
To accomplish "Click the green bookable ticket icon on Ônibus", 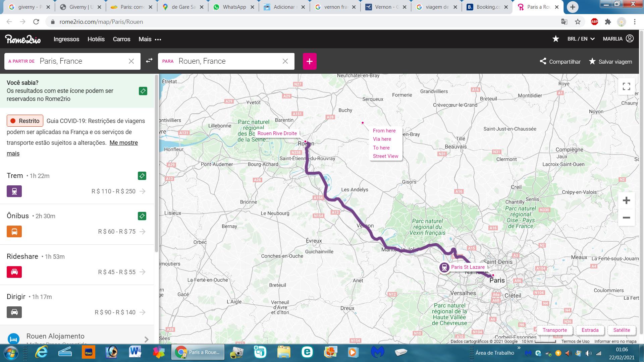I will point(142,216).
